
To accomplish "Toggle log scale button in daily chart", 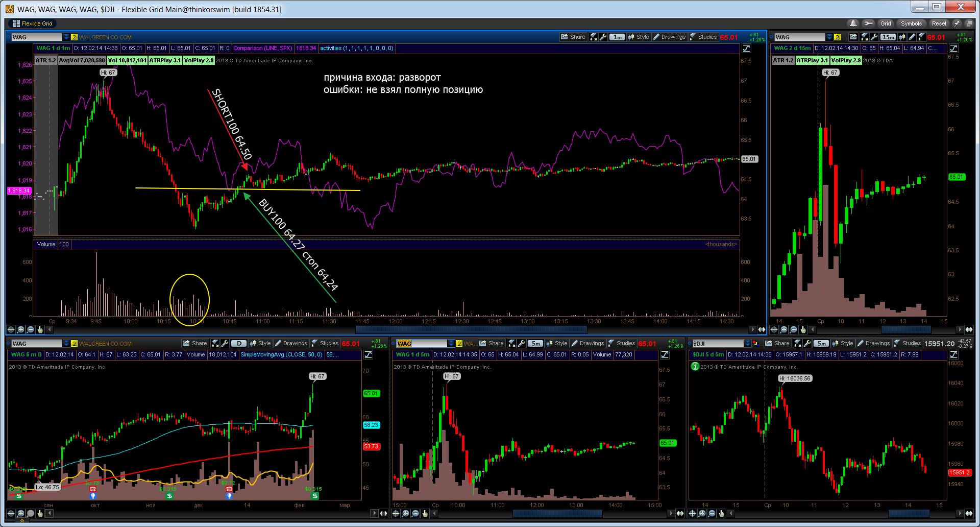I will point(369,355).
